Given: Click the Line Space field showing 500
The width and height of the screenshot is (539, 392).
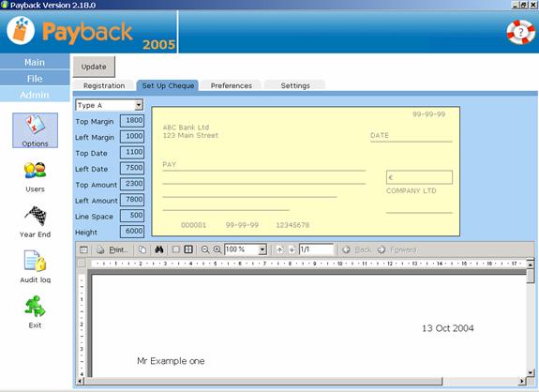Looking at the screenshot, I should [x=132, y=216].
